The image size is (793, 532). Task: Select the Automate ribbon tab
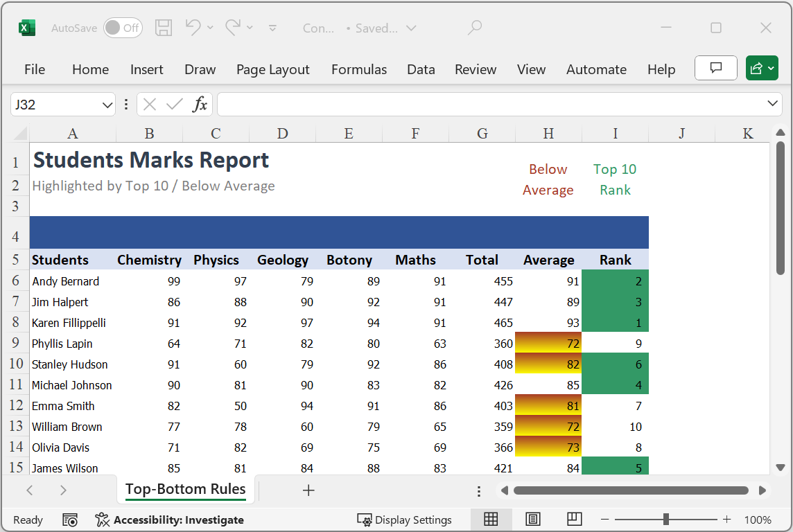(596, 69)
